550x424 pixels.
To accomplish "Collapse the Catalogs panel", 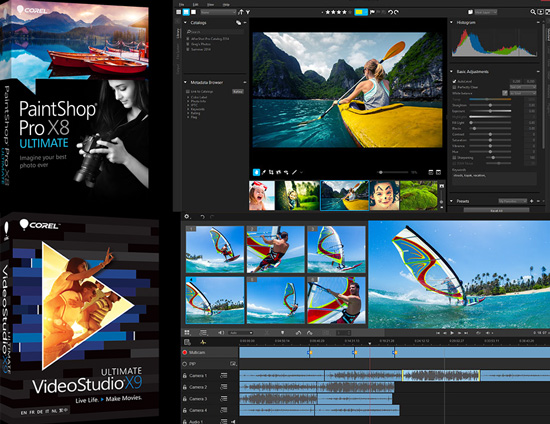I will pyautogui.click(x=185, y=23).
